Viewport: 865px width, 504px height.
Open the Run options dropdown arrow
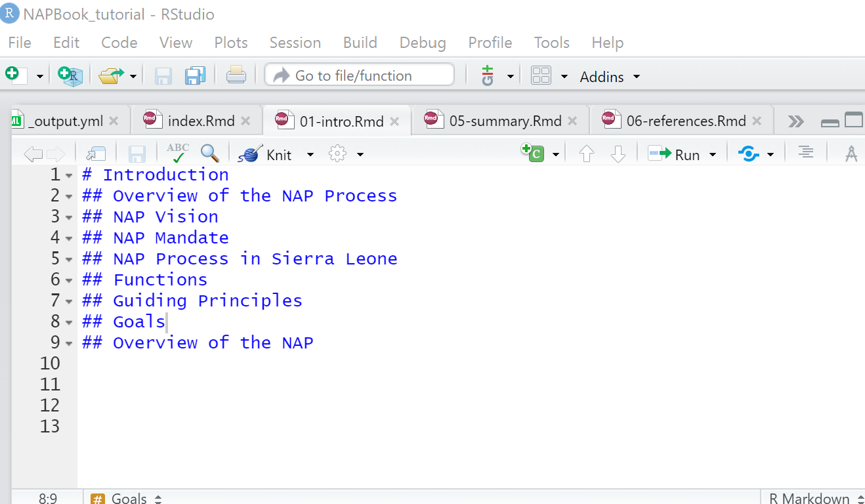(x=713, y=155)
